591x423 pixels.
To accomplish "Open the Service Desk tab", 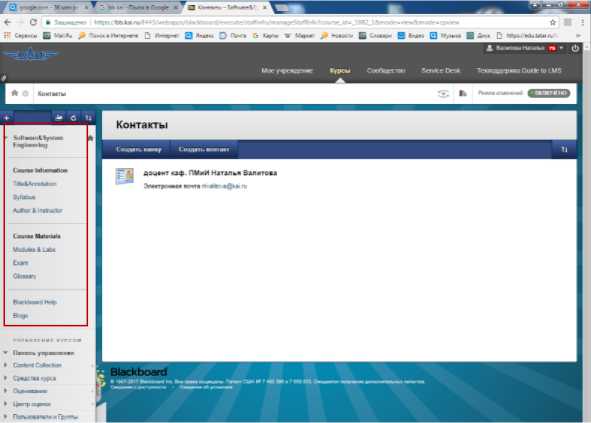I will [x=441, y=70].
